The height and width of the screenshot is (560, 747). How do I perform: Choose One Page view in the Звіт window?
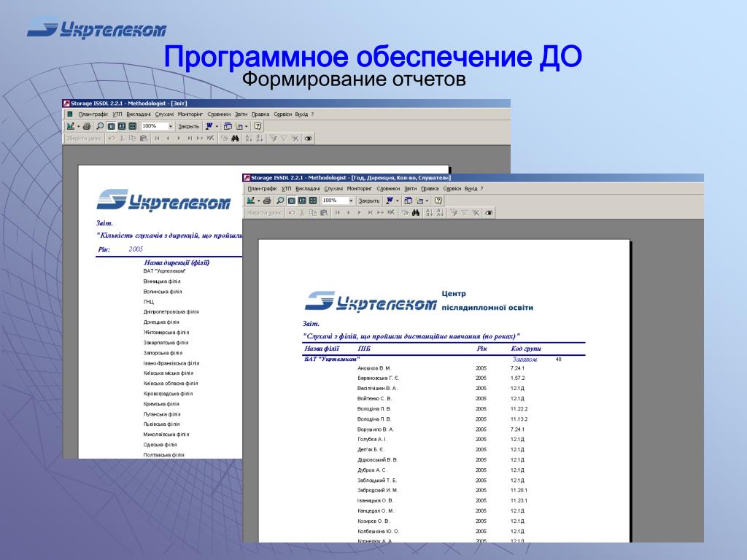pyautogui.click(x=111, y=126)
